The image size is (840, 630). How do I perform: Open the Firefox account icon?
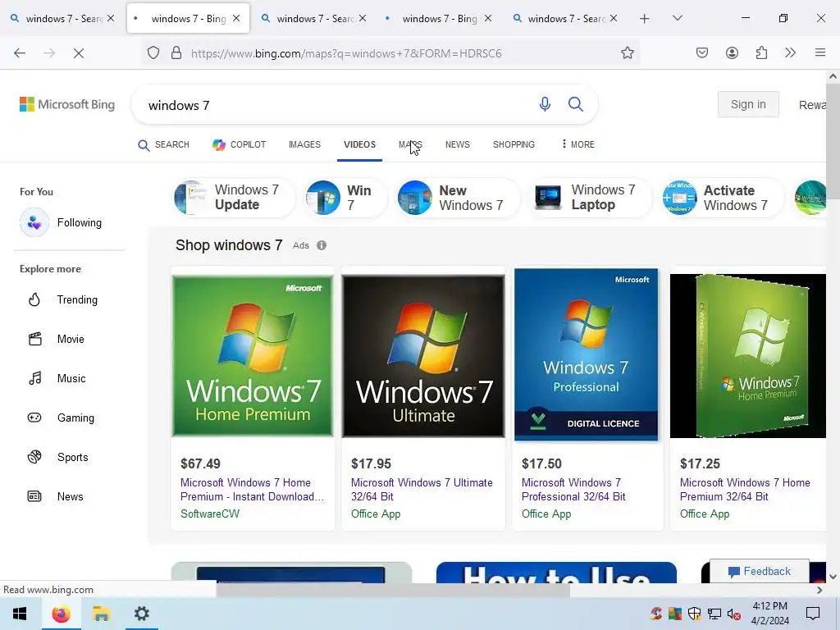point(732,53)
